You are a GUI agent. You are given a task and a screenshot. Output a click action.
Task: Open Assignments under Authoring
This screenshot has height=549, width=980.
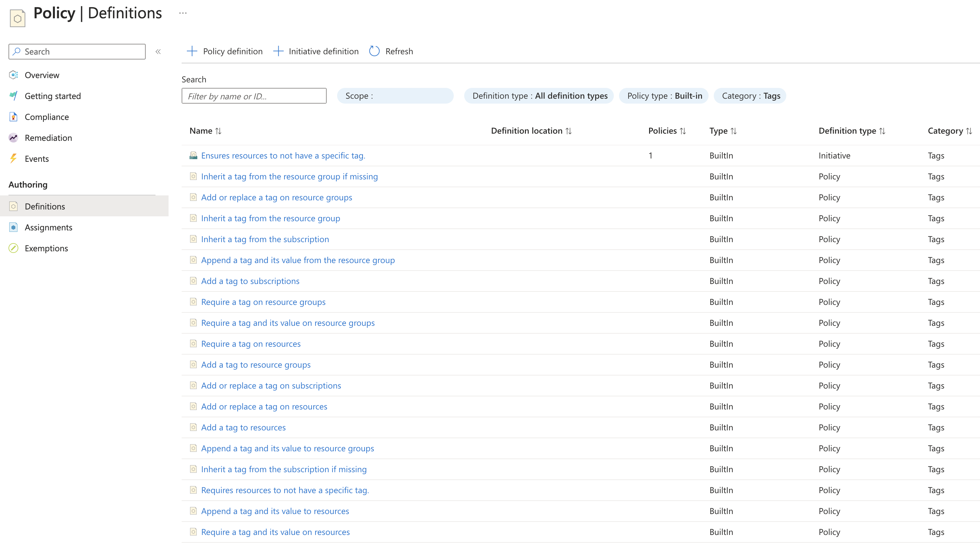coord(48,227)
